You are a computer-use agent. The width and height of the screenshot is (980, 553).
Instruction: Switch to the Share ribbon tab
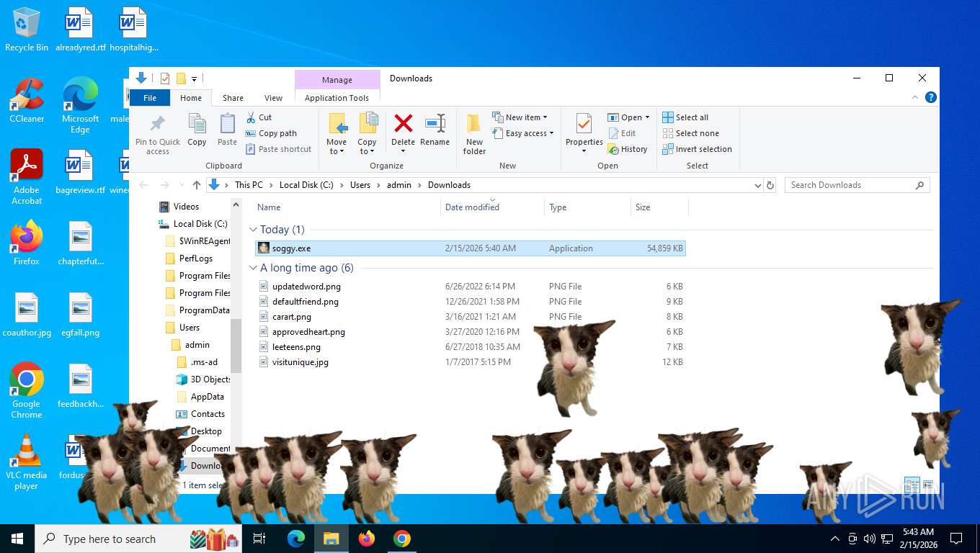[233, 98]
